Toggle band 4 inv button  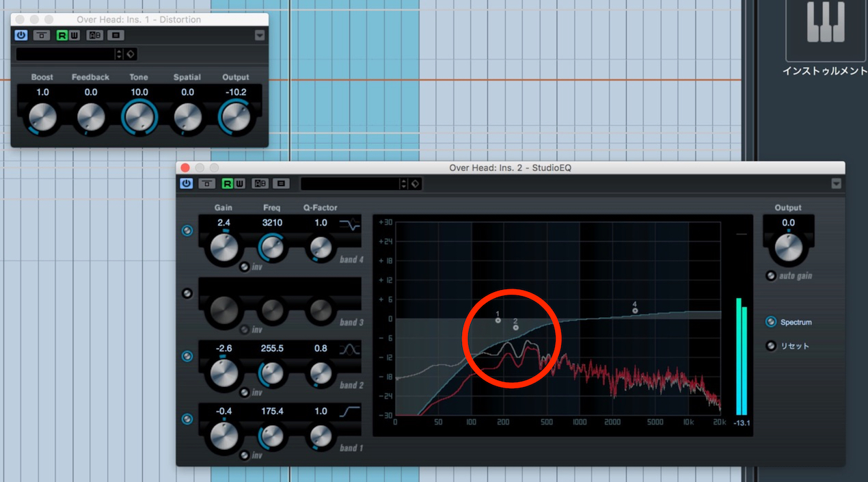click(245, 267)
